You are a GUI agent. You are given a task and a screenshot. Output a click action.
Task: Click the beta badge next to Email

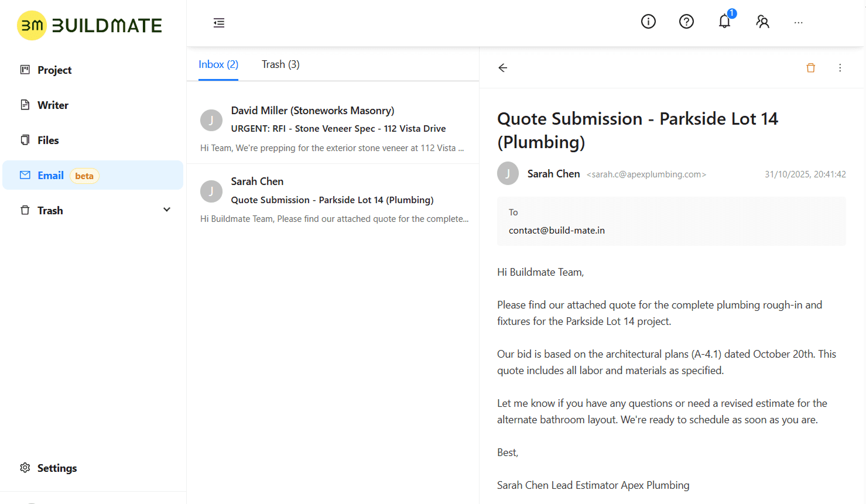tap(84, 176)
